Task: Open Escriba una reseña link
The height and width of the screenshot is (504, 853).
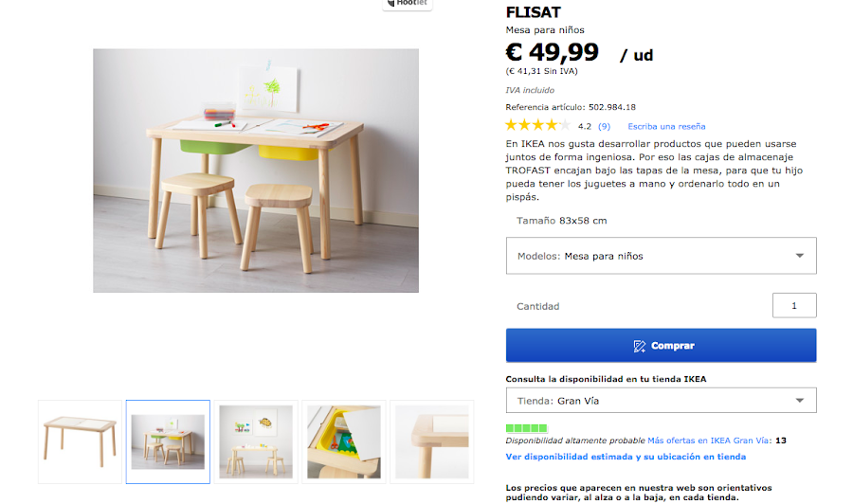Action: tap(666, 126)
